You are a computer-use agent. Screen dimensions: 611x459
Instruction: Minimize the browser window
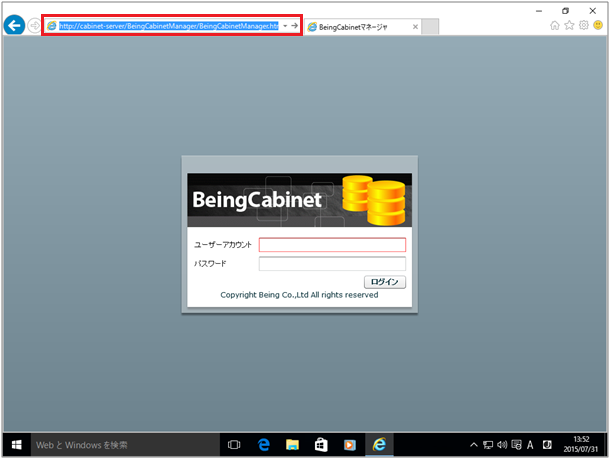pos(539,11)
